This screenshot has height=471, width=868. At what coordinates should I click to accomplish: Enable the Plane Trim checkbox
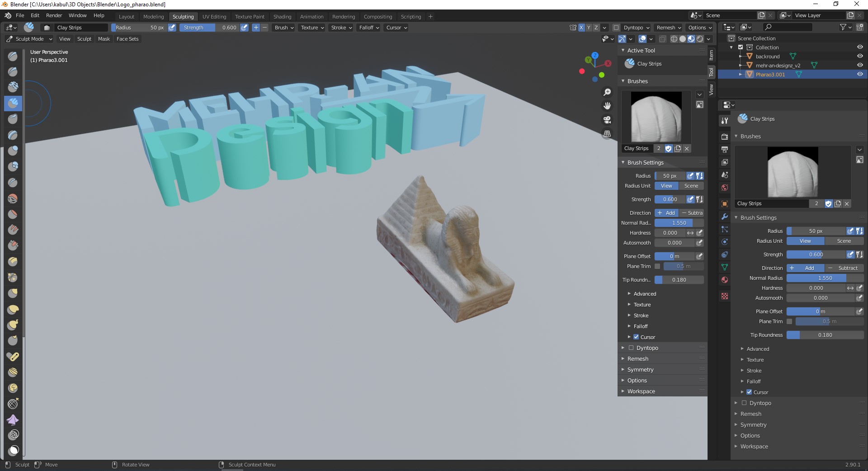[657, 267]
